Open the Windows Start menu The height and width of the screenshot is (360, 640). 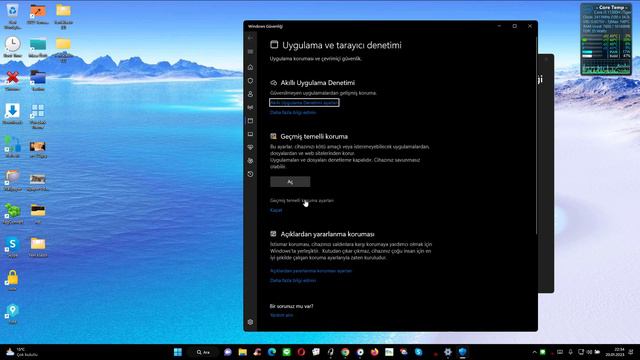click(x=178, y=352)
